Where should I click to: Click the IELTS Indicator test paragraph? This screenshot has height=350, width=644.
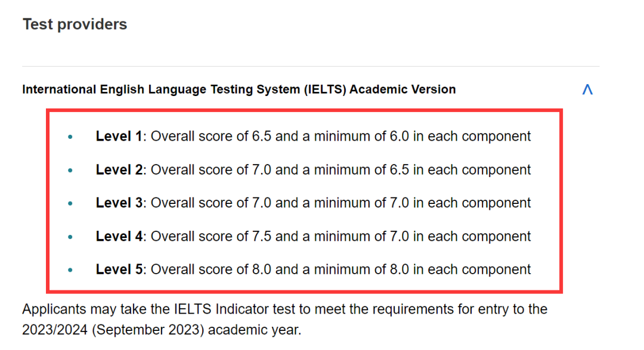(x=284, y=319)
